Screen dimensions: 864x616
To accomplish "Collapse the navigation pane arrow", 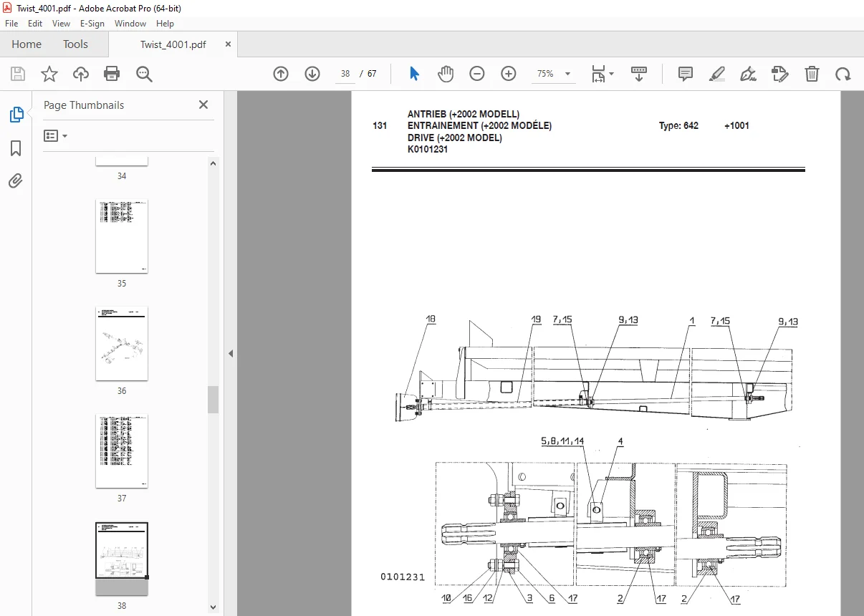I will [x=231, y=353].
